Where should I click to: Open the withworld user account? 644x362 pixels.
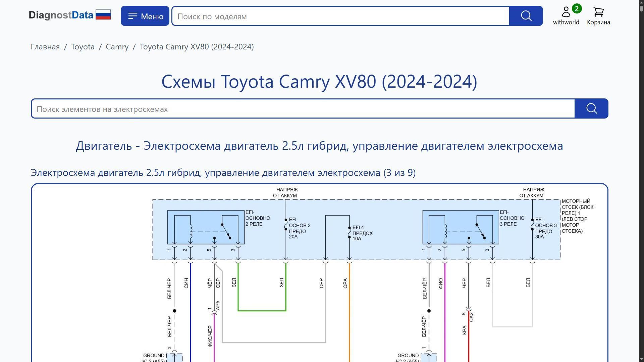click(566, 16)
